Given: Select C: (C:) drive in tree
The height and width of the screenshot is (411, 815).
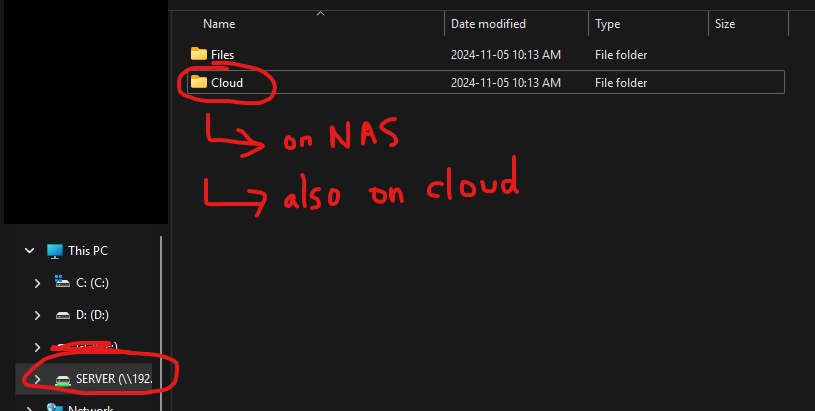Looking at the screenshot, I should pos(92,283).
